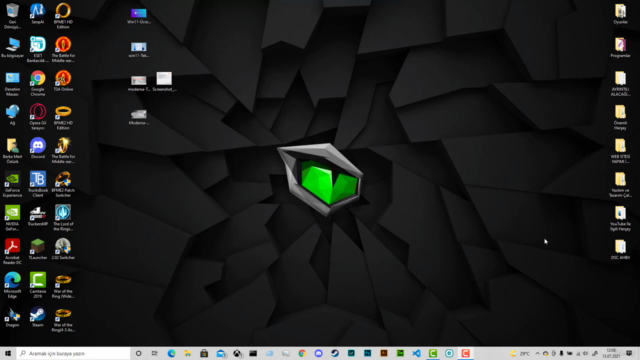Image resolution: width=640 pixels, height=360 pixels.
Task: Open the SenpAI desktop shortcut
Action: point(38,14)
